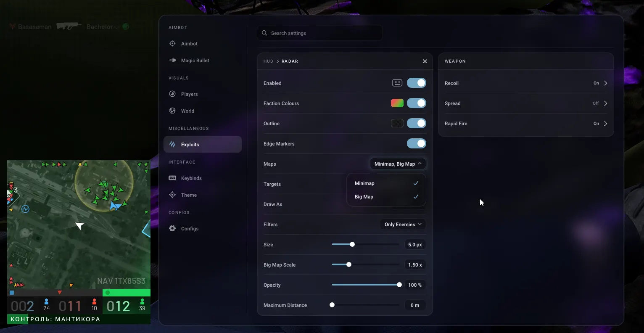Screen dimensions: 644x333
Task: Click the 0 m distance value box
Action: click(x=415, y=305)
